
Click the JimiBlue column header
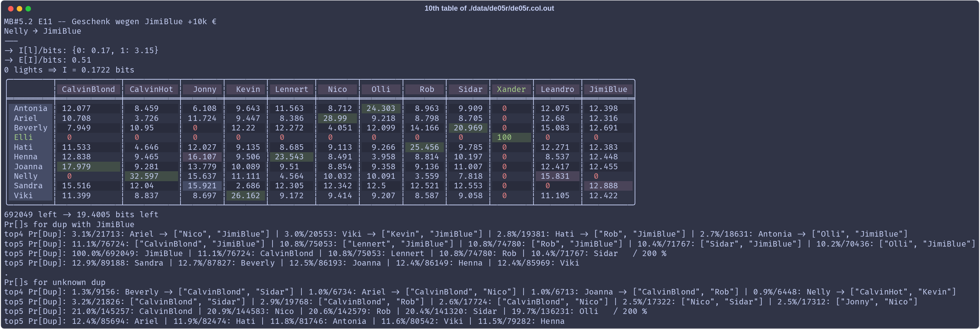coord(608,89)
